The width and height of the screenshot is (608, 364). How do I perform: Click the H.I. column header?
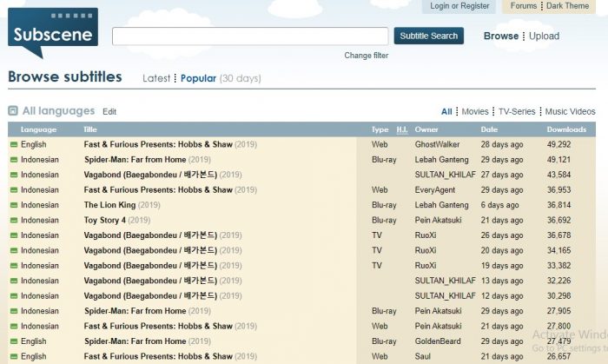(402, 129)
